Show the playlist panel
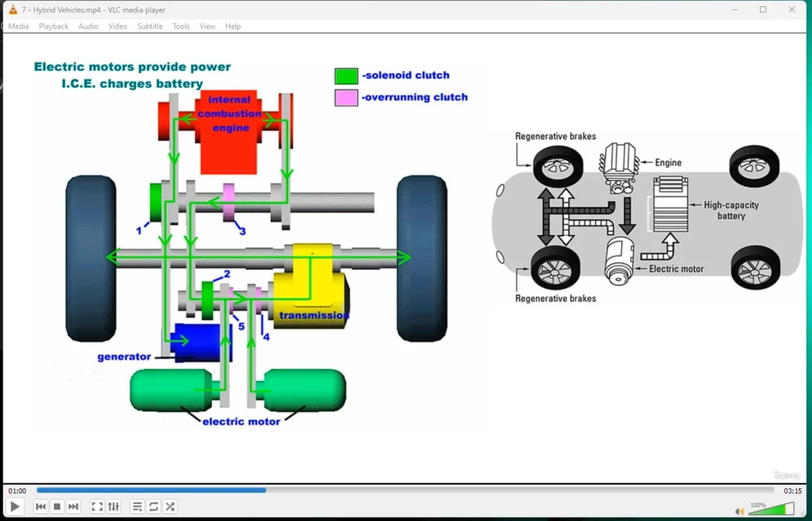Screen dimensions: 812x521 click(137, 507)
